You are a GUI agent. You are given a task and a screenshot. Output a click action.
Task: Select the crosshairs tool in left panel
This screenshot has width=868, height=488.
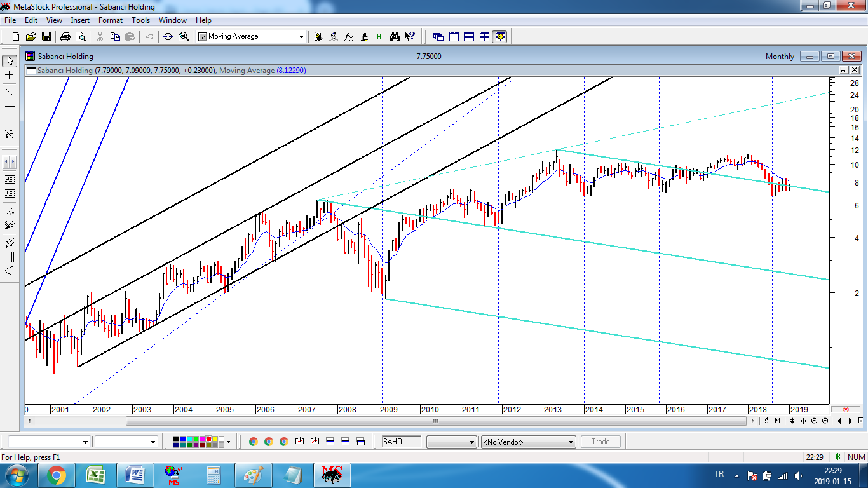pos(10,75)
